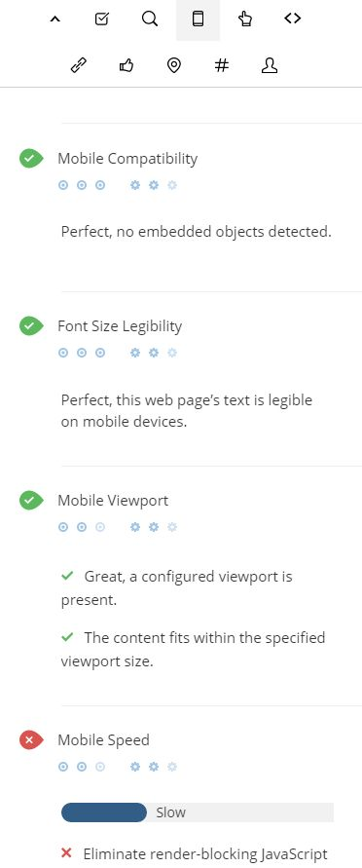Viewport: 362px width, 868px height.
Task: Open the pointing hand usability icon
Action: point(245,19)
